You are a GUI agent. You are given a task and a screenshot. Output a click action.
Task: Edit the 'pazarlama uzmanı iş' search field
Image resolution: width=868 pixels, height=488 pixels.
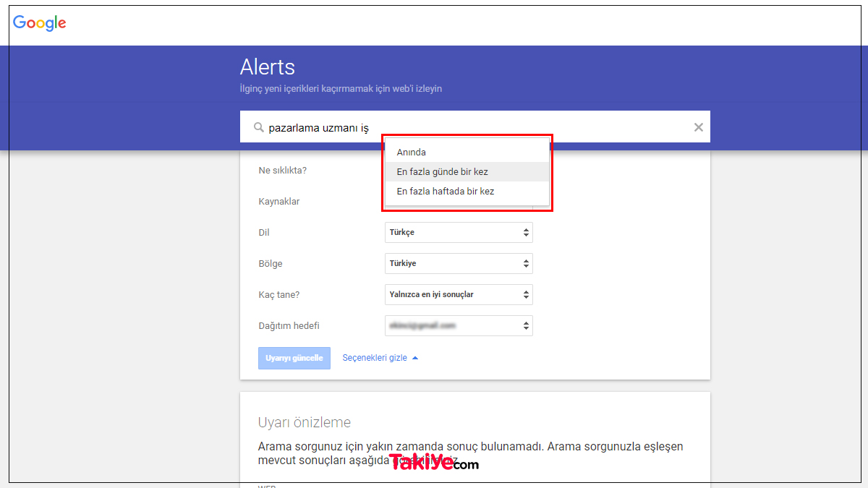(x=475, y=127)
